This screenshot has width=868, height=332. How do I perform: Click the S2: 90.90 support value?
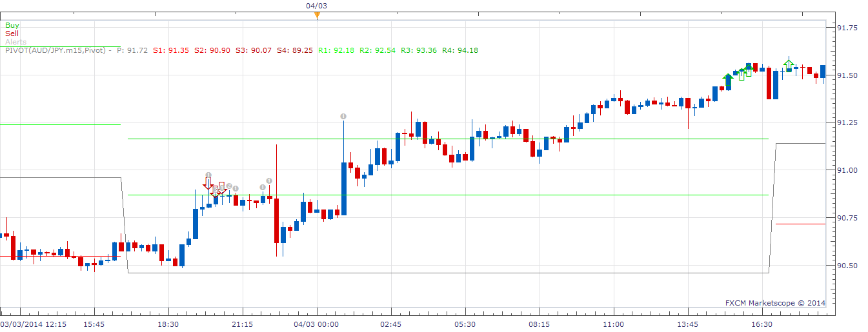tap(212, 50)
